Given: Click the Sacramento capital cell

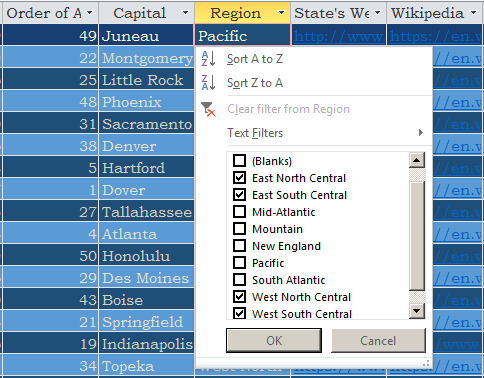Looking at the screenshot, I should (146, 123).
